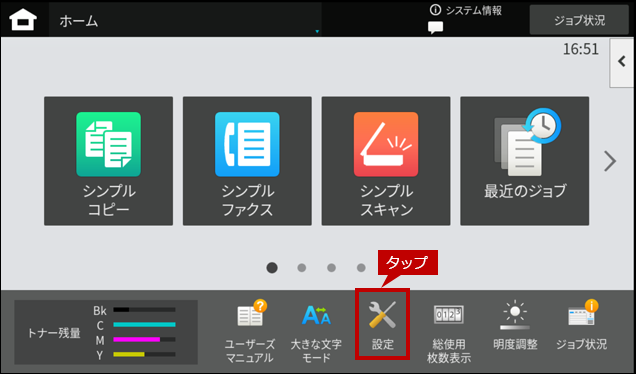The width and height of the screenshot is (636, 374).
Task: Open システム情報 at the top
Action: click(x=466, y=11)
